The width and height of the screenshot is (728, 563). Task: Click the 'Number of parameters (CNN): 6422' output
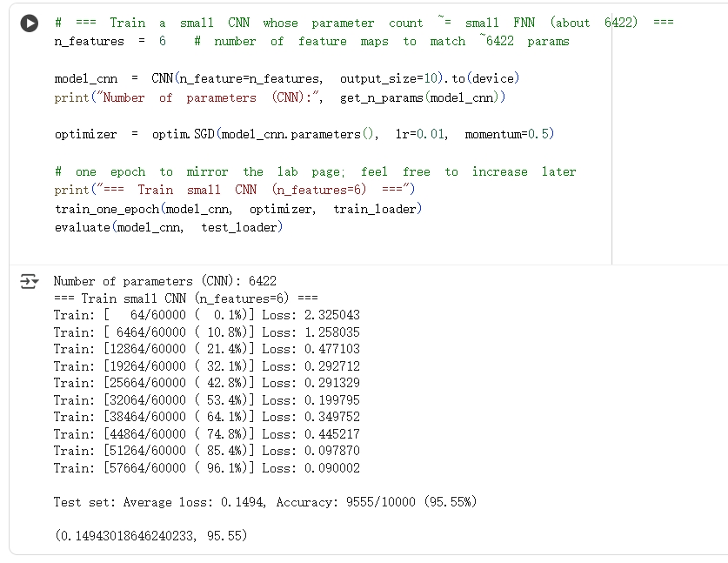click(x=164, y=281)
